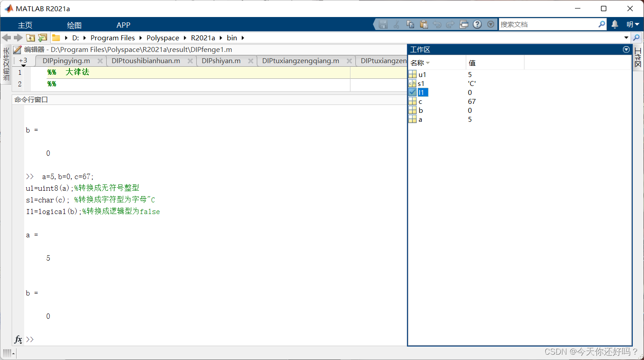This screenshot has height=360, width=644.
Task: Click inside the 搜索文档 search field
Action: [551, 24]
